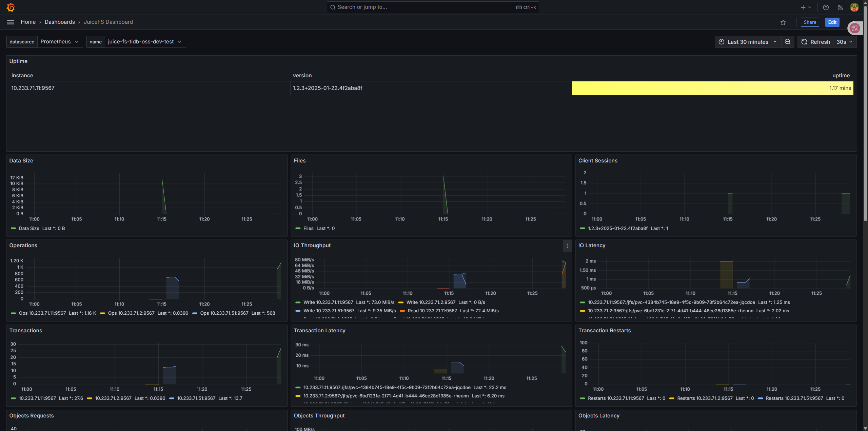Click the green swatch beside Data Size legend
This screenshot has height=431, width=868.
(14, 229)
